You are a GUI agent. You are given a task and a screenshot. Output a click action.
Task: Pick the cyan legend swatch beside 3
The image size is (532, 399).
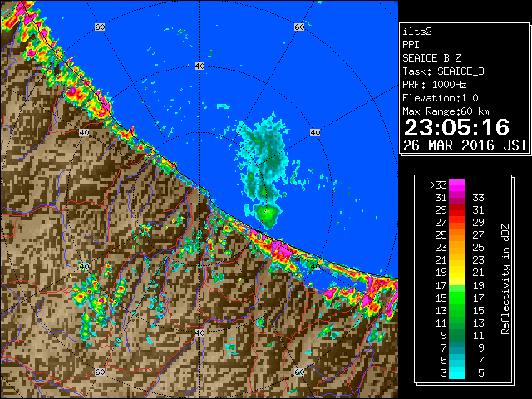coord(457,373)
